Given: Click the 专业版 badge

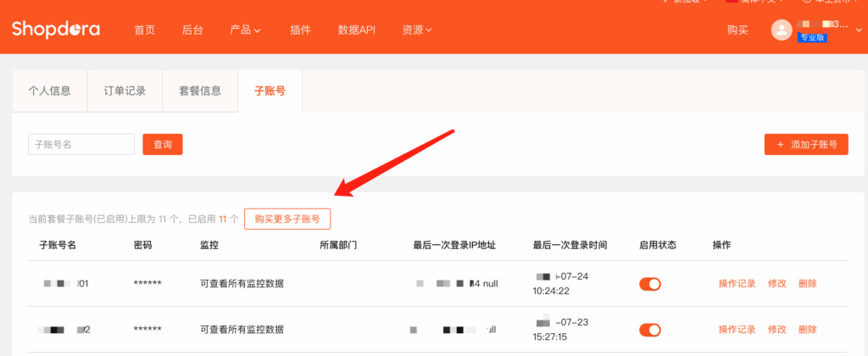Looking at the screenshot, I should point(812,38).
